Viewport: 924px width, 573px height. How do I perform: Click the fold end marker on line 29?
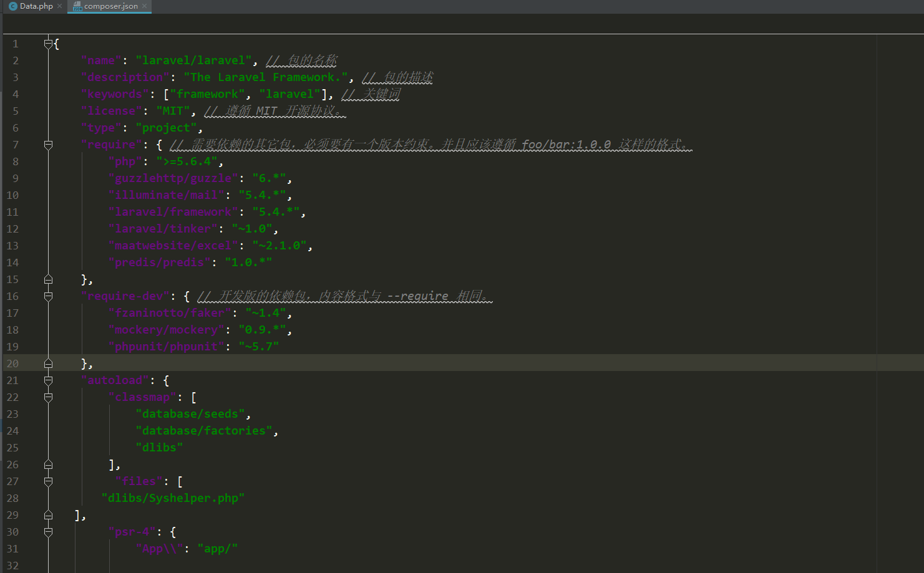(48, 515)
